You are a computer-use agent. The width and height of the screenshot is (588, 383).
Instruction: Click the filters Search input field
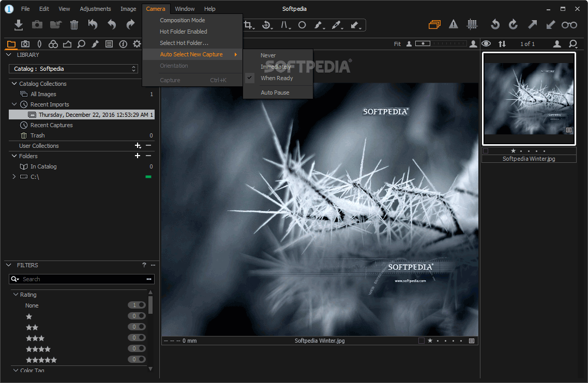click(x=82, y=279)
